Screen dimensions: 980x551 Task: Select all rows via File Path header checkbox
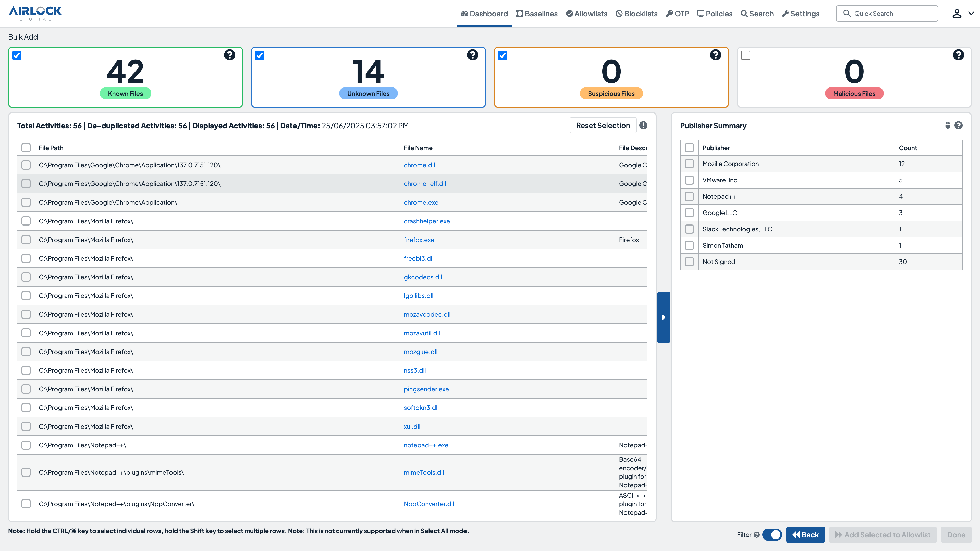(26, 148)
